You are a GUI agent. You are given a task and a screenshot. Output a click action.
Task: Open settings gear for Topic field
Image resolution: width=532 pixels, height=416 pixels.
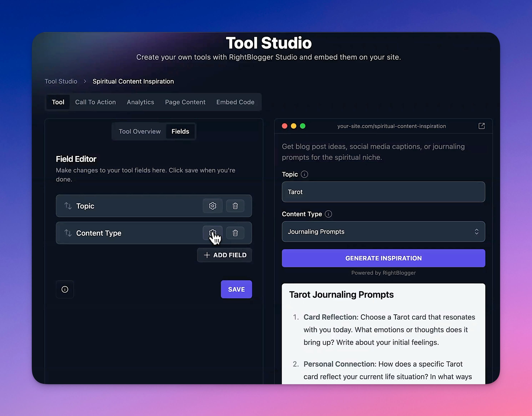pos(212,206)
